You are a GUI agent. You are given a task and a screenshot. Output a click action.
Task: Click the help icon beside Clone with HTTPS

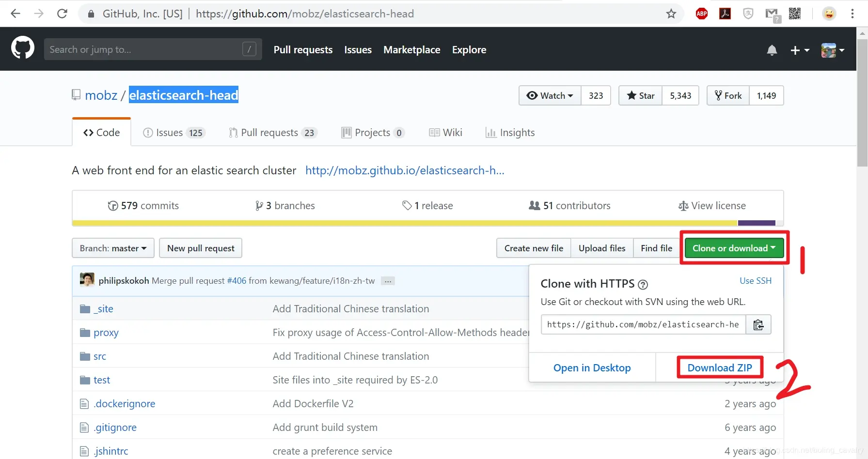pos(643,285)
